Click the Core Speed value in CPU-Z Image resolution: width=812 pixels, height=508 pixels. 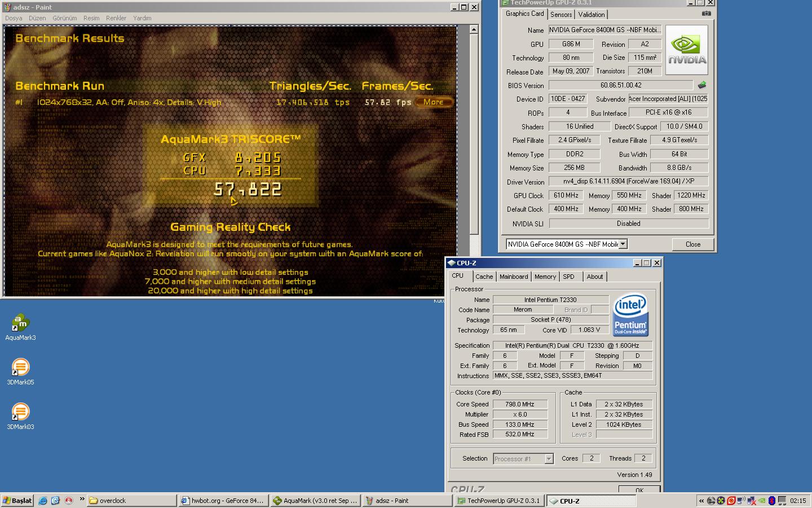520,404
